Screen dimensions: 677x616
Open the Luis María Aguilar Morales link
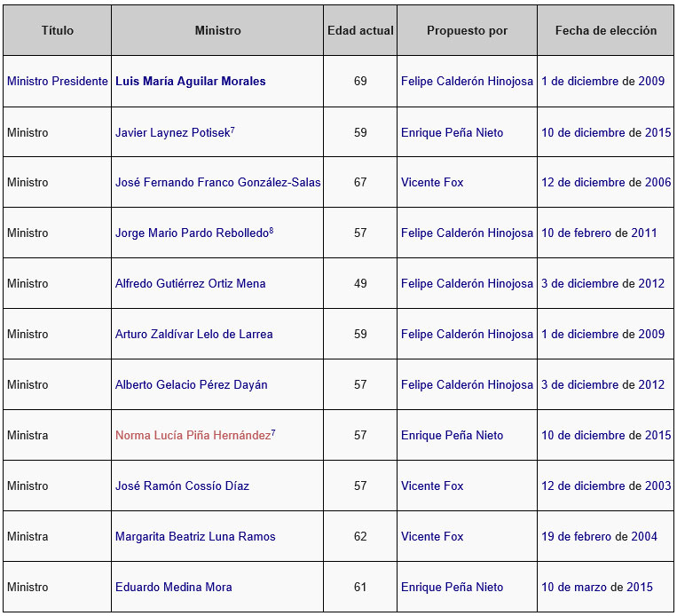[190, 82]
